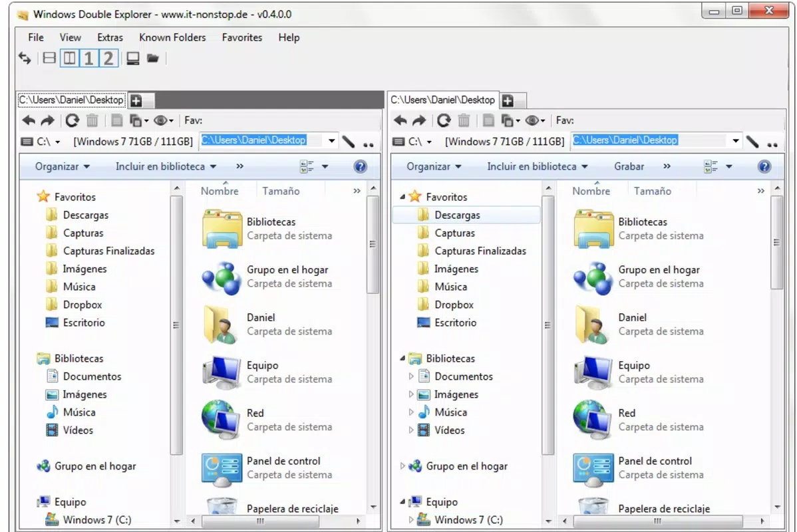797x532 pixels.
Task: Open the C:\ drive selector in right pane
Action: 412,142
